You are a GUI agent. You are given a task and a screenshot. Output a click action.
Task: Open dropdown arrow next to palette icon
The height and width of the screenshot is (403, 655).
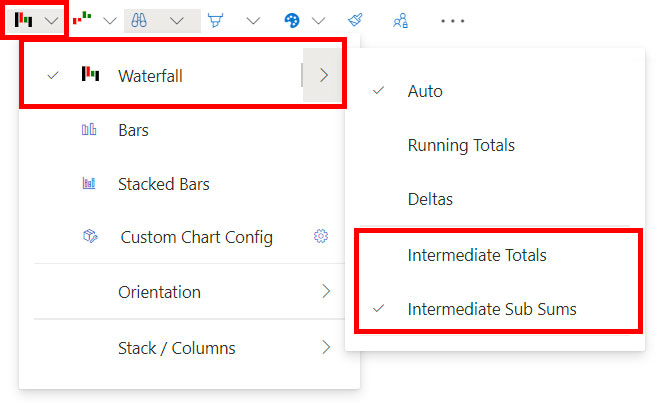(318, 20)
